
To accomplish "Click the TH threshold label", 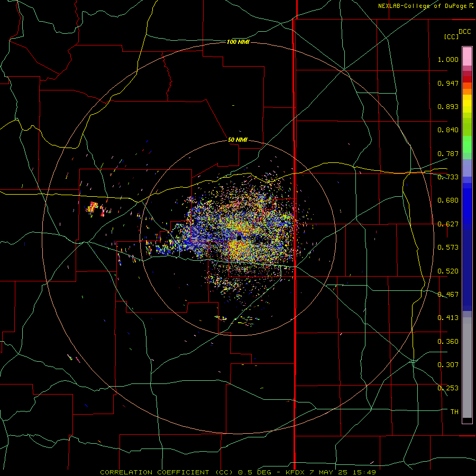I will (x=454, y=412).
